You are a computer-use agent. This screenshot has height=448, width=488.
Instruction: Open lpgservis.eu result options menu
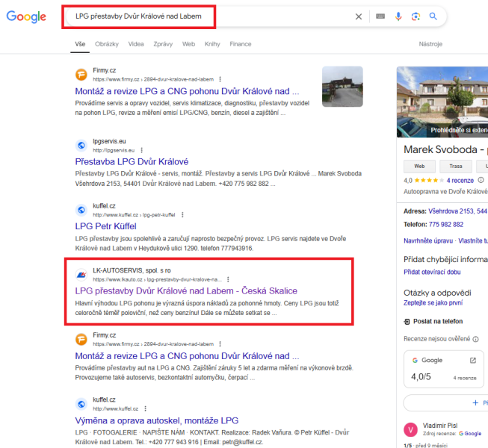[141, 150]
